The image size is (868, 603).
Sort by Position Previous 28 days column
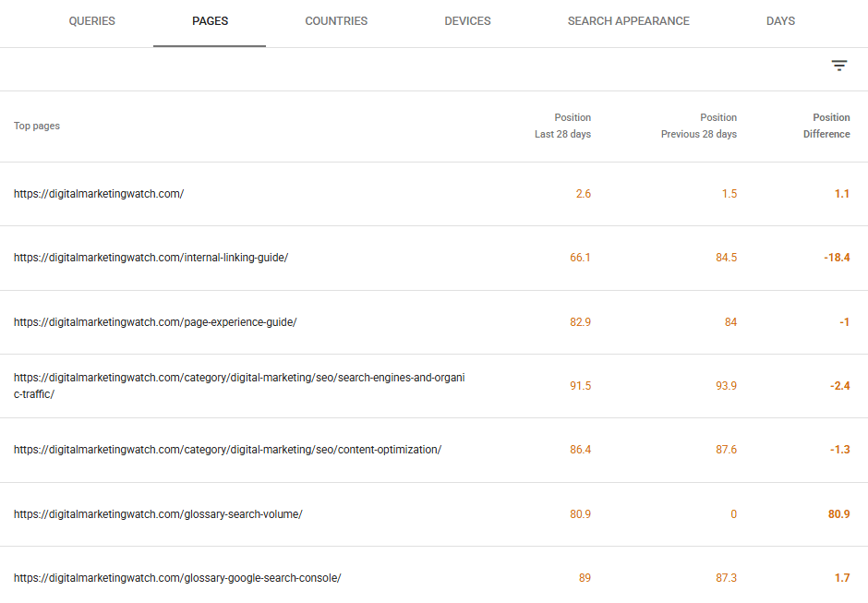(x=699, y=126)
